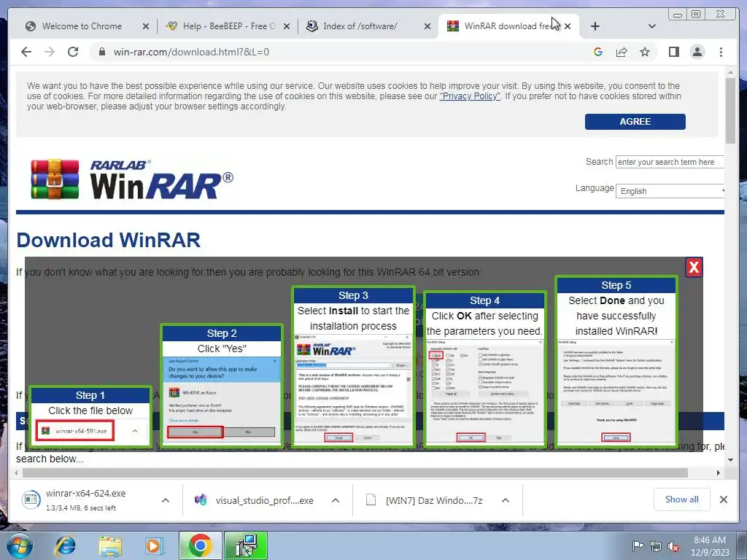Open the visual_studio_prof exe download item
Viewport: 747px width, 560px height.
254,500
